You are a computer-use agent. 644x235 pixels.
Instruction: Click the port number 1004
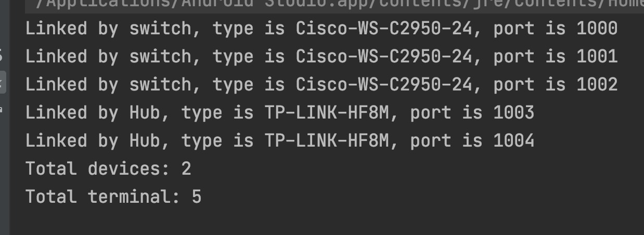513,140
